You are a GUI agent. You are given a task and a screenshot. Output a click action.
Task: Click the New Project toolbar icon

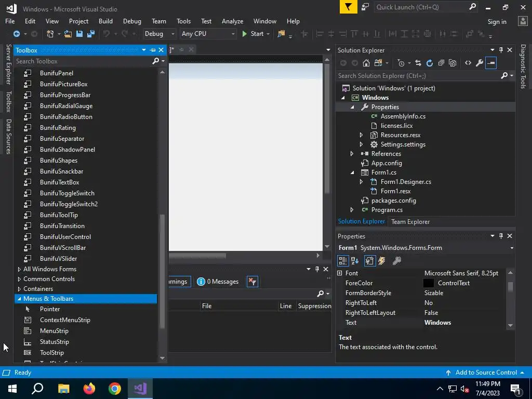pos(50,34)
